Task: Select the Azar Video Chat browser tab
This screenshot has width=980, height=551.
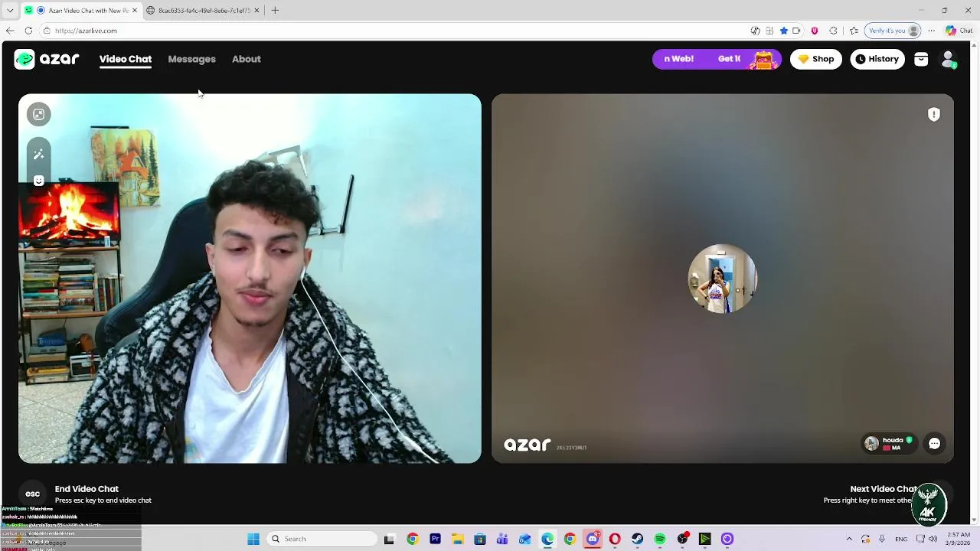Action: (81, 10)
